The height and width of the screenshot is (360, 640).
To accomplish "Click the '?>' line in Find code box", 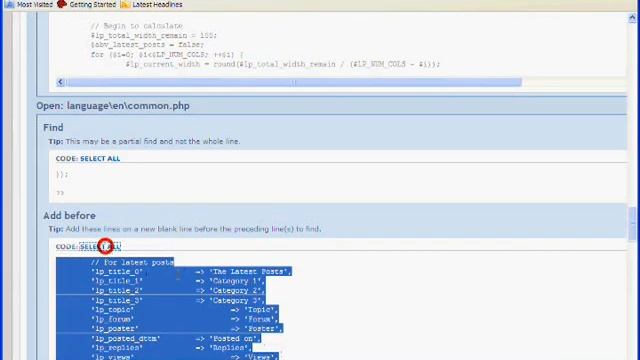I will (x=60, y=193).
